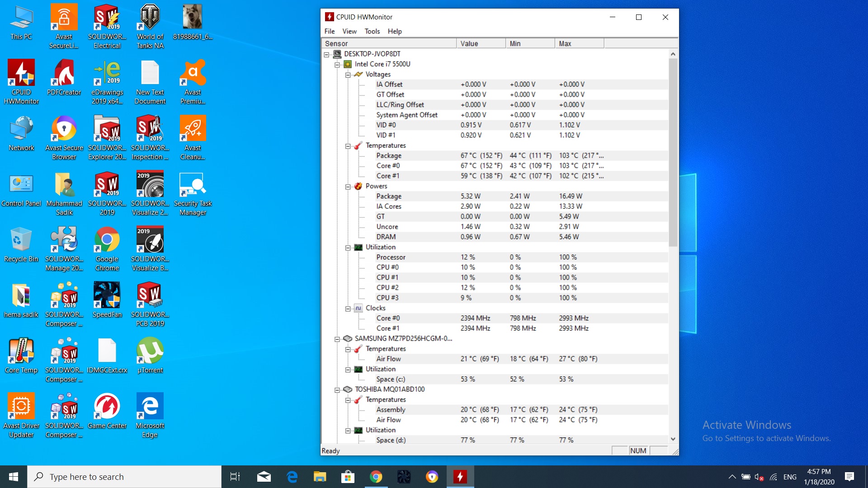Collapse the Powers section
The image size is (868, 488).
point(348,187)
